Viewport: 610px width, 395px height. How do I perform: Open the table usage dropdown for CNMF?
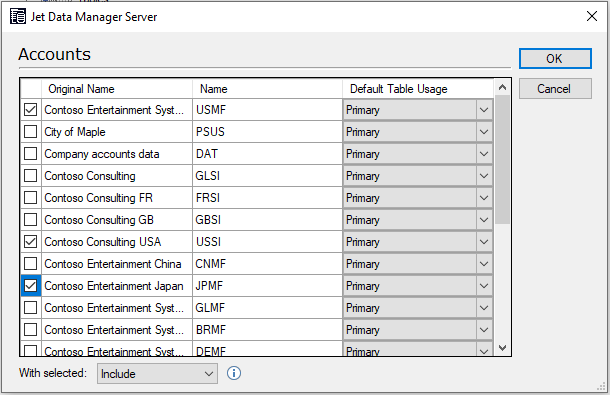coord(484,264)
